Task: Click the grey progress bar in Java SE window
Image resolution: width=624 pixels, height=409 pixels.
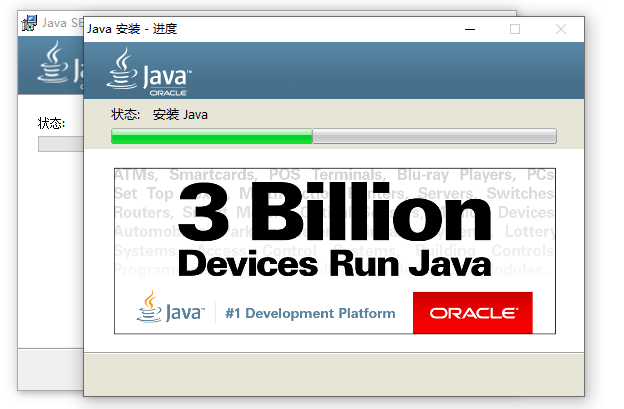Action: click(x=60, y=144)
